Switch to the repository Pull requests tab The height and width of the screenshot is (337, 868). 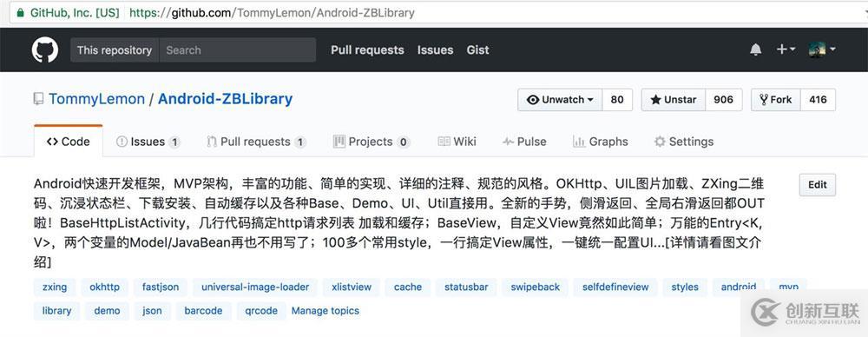click(x=256, y=142)
